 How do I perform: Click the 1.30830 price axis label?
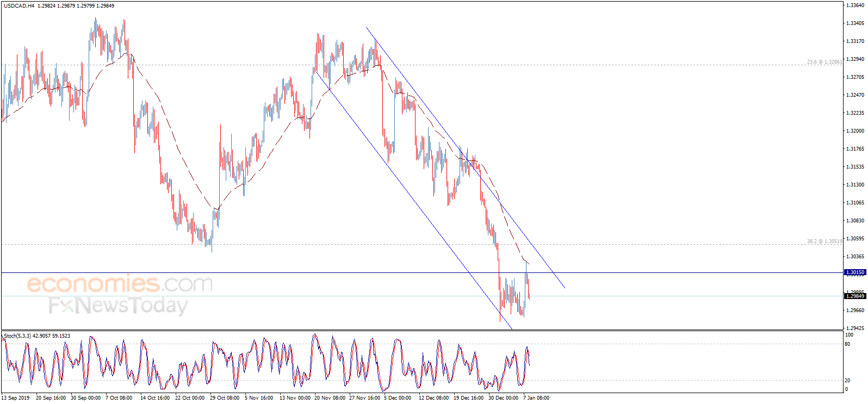point(855,221)
